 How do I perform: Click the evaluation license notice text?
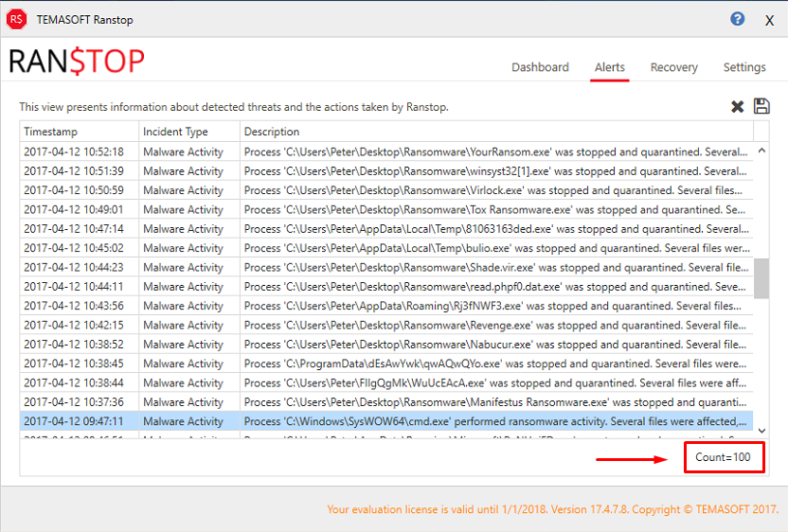coord(552,509)
